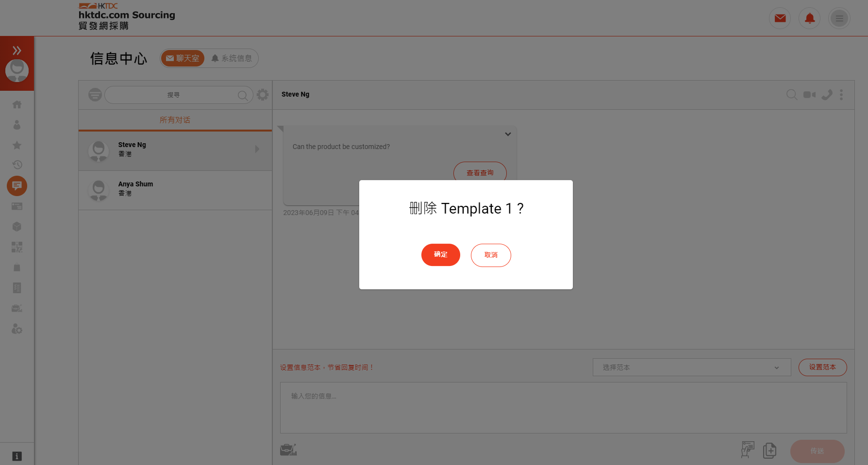This screenshot has height=465, width=868.
Task: Open Steve Ng conversation row
Action: pos(175,150)
